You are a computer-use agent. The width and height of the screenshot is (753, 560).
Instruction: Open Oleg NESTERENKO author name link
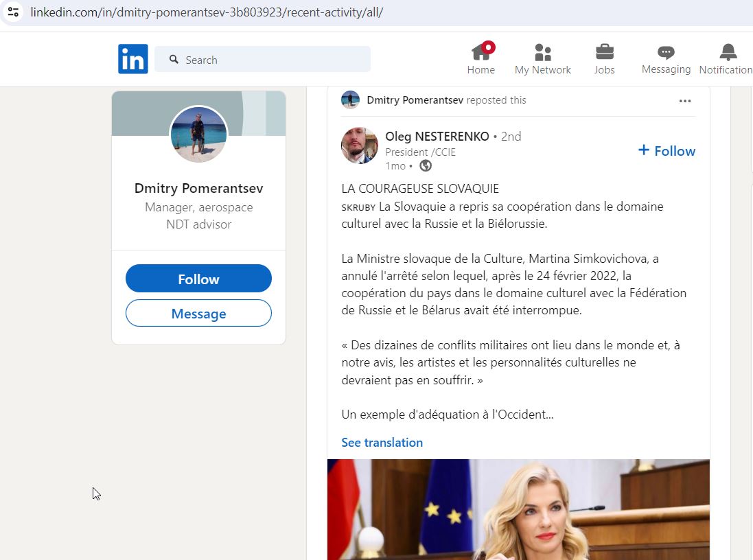pos(437,137)
